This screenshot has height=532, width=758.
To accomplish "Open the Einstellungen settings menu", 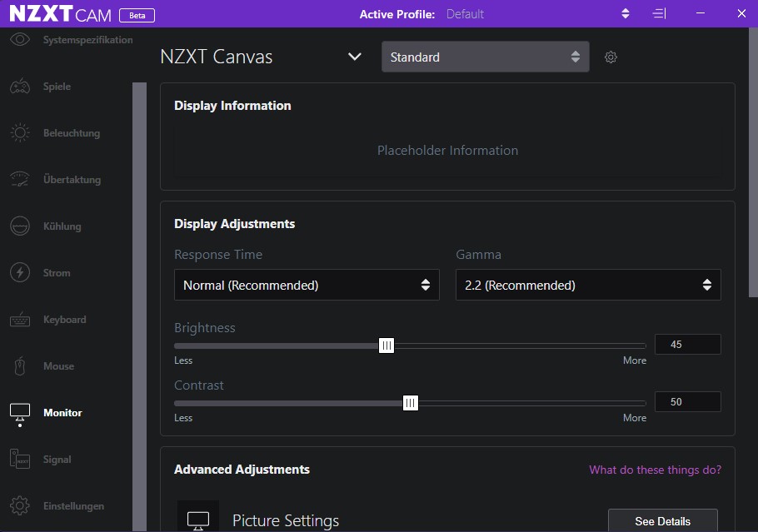I will click(18, 505).
